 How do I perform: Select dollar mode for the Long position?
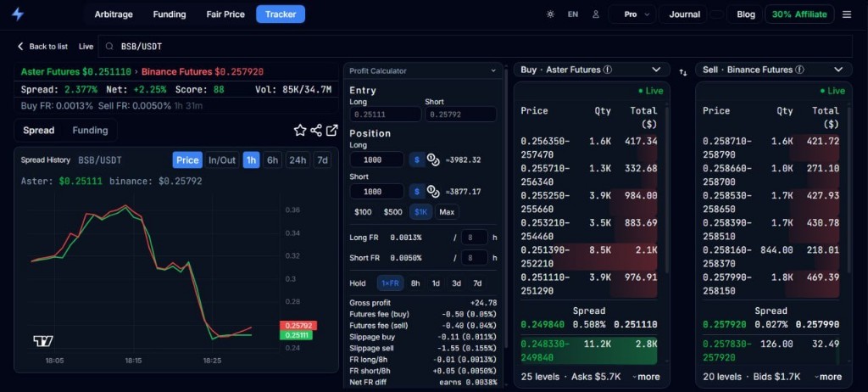point(417,160)
